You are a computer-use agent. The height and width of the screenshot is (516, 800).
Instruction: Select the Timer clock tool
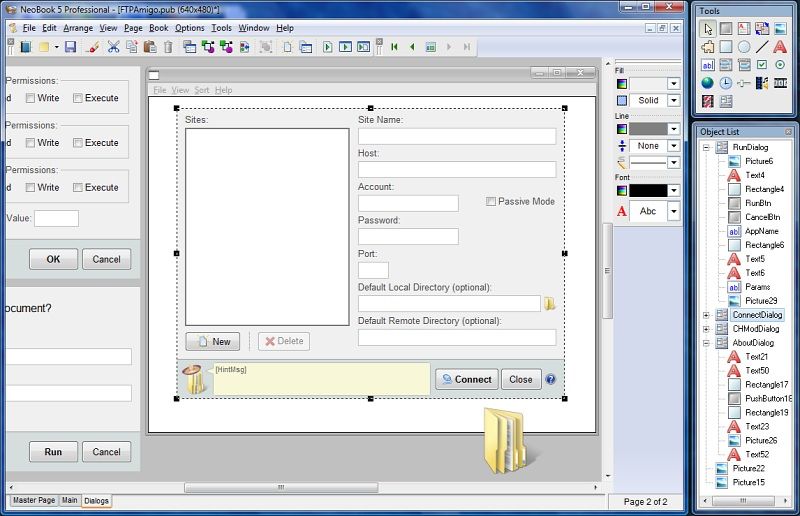click(726, 83)
